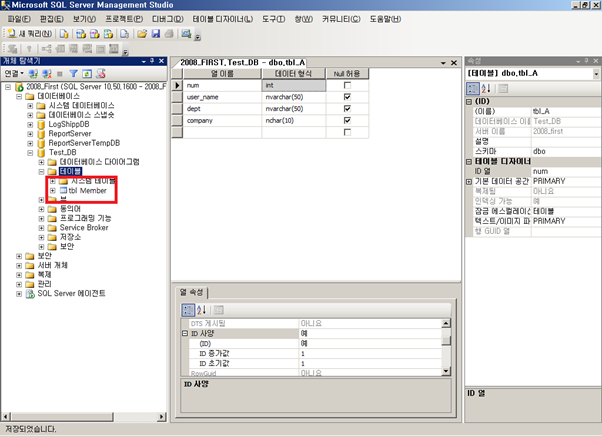Click the Manage Indexes and Keys icon

[x=60, y=49]
